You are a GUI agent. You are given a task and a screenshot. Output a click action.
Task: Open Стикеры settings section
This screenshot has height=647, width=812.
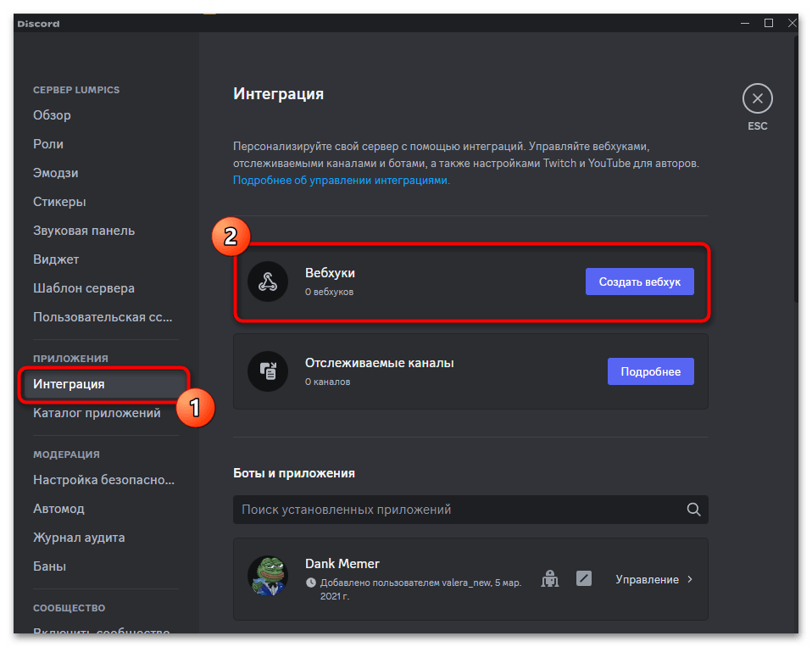pos(59,202)
